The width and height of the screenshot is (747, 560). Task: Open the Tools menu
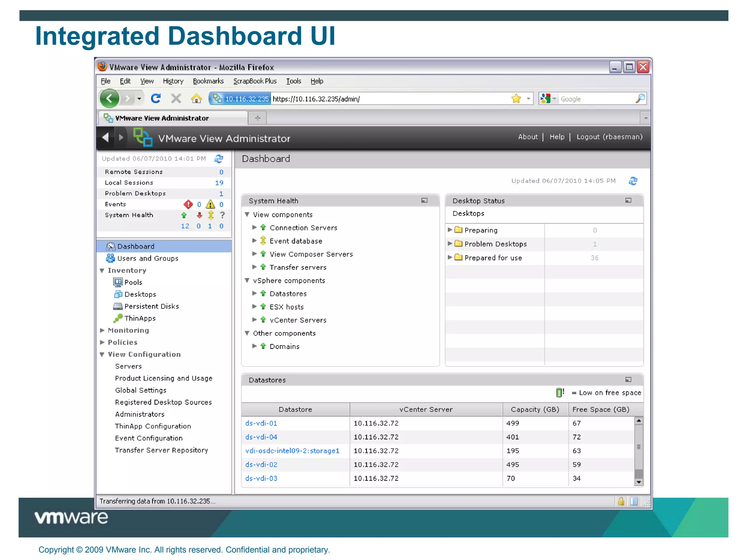(x=293, y=81)
